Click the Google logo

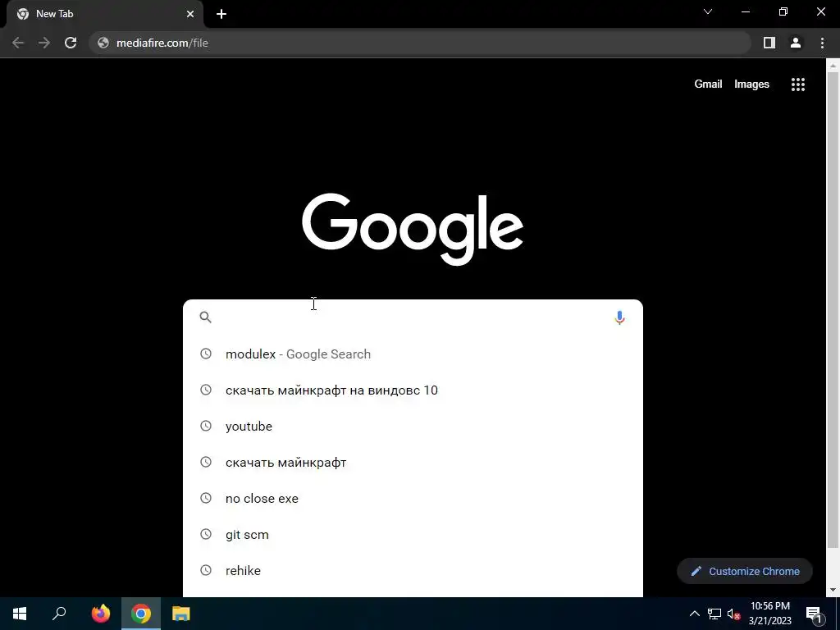coord(413,229)
